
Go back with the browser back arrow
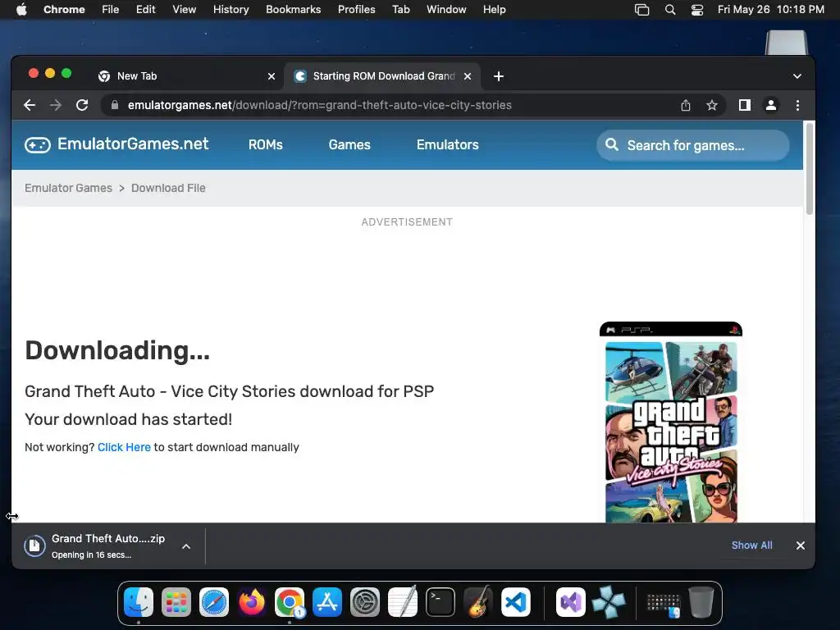coord(30,105)
